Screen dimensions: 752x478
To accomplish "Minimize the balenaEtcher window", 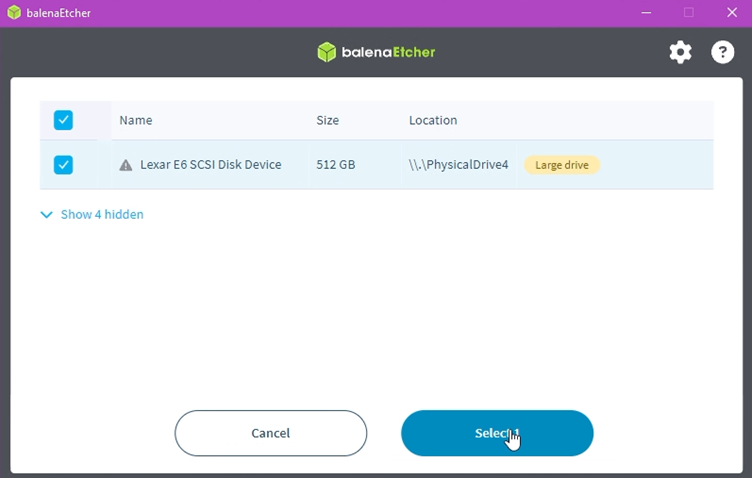I will (646, 13).
